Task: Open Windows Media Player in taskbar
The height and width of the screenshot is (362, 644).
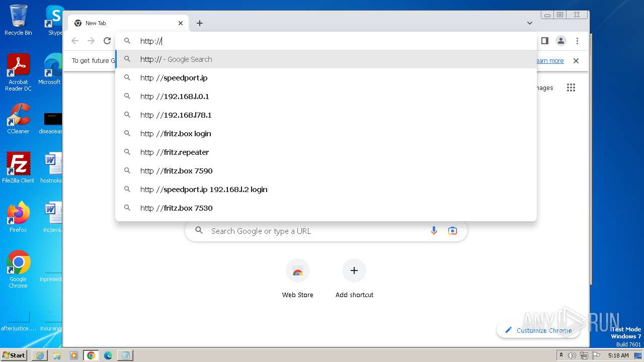Action: (74, 355)
